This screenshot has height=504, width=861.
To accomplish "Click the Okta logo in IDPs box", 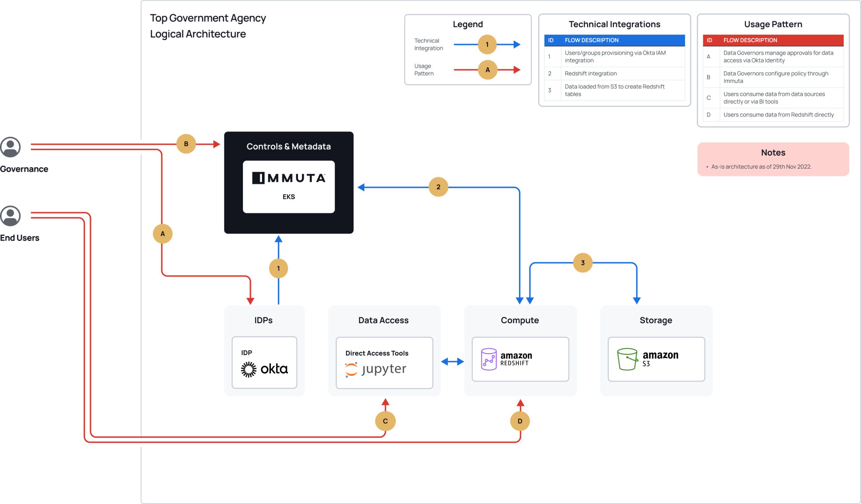I will [264, 369].
